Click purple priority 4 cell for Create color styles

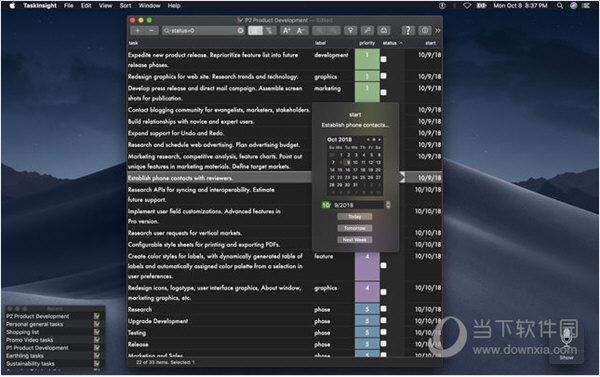click(x=367, y=266)
